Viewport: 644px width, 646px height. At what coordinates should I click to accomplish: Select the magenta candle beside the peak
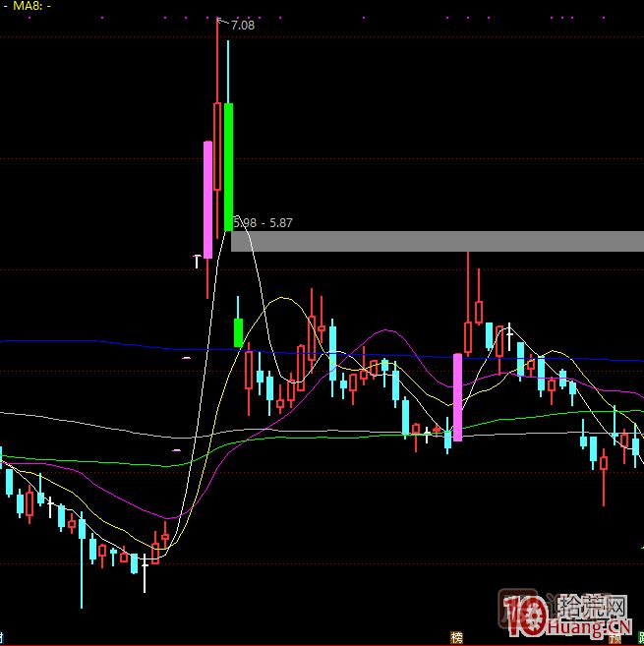[207, 200]
